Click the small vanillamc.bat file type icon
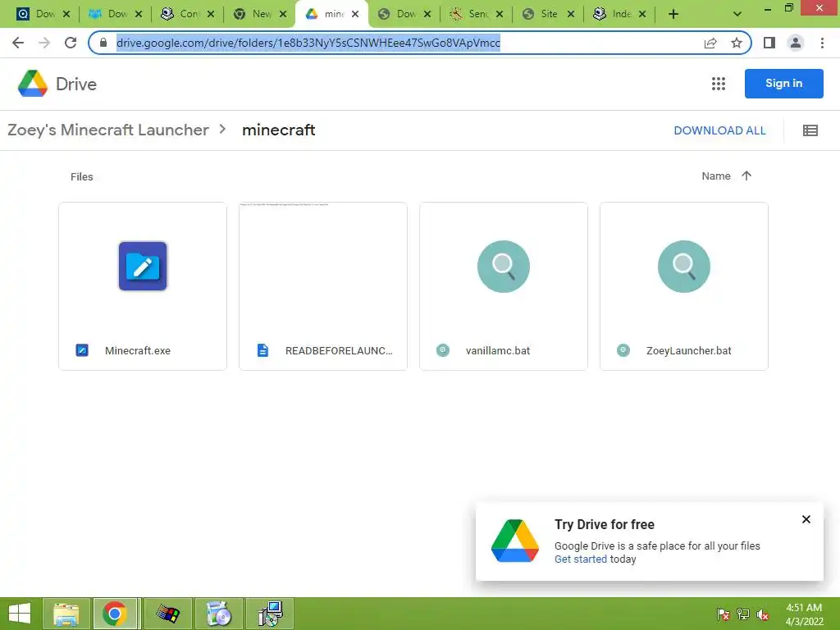 point(442,350)
